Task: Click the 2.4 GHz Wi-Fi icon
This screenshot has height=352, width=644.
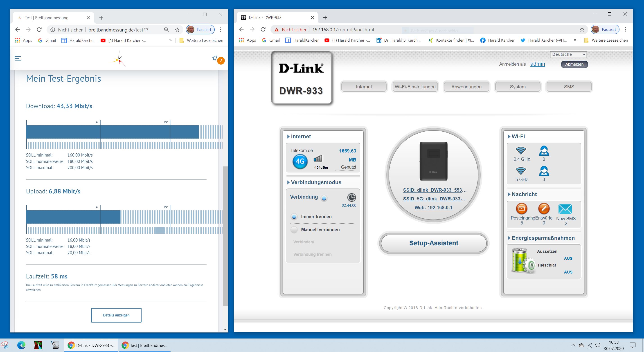Action: (521, 151)
